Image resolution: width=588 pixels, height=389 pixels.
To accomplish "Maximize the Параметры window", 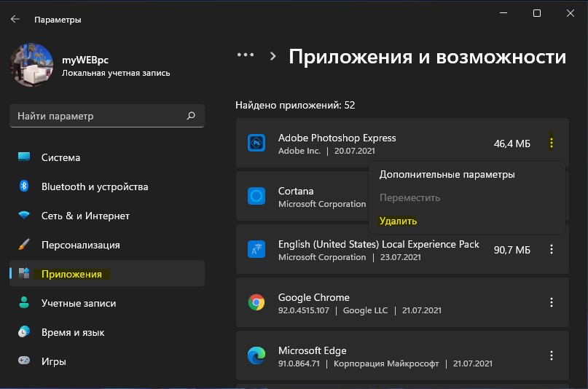I will (537, 13).
